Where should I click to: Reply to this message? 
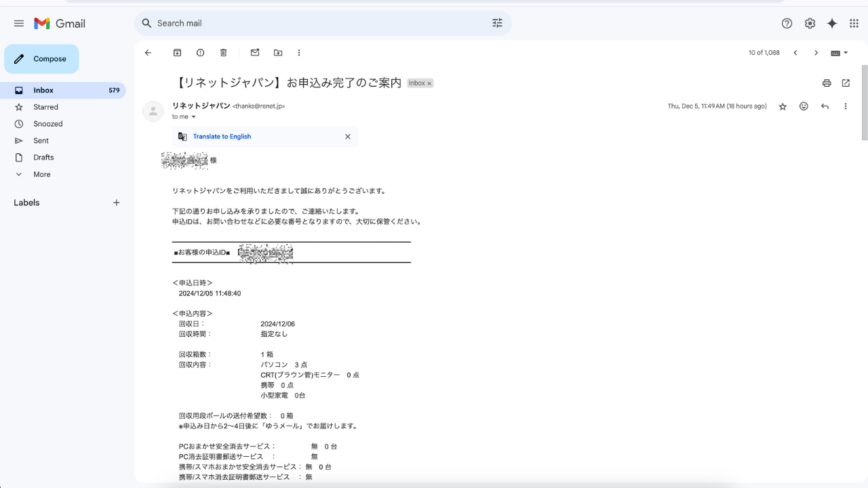(x=825, y=106)
